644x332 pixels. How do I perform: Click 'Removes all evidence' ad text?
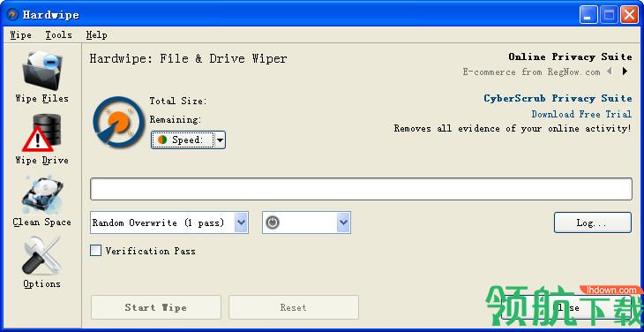click(x=513, y=129)
